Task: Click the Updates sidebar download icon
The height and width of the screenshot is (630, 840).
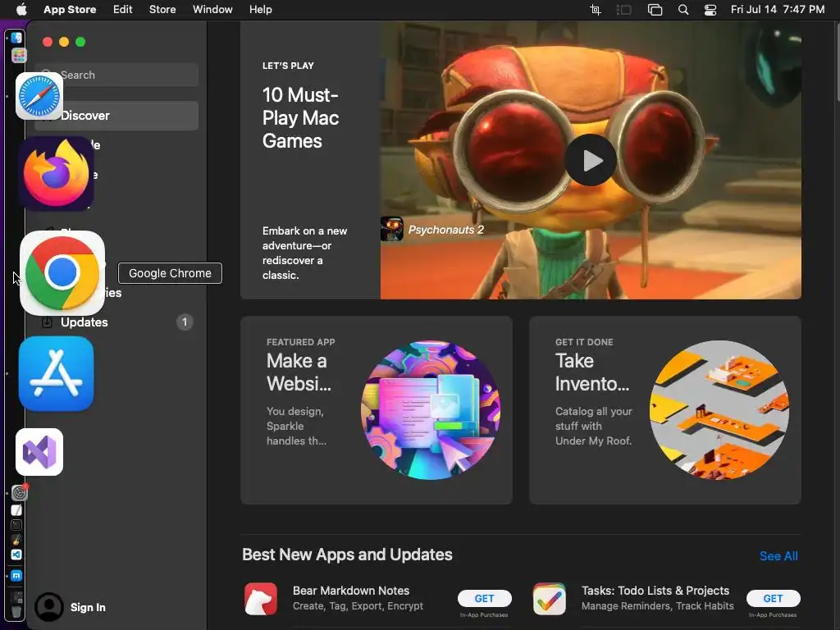Action: click(x=47, y=322)
